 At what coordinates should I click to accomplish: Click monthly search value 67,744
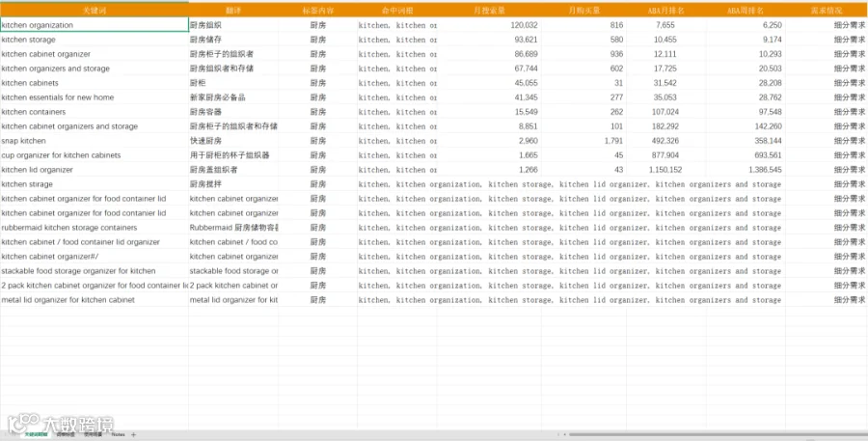489,69
